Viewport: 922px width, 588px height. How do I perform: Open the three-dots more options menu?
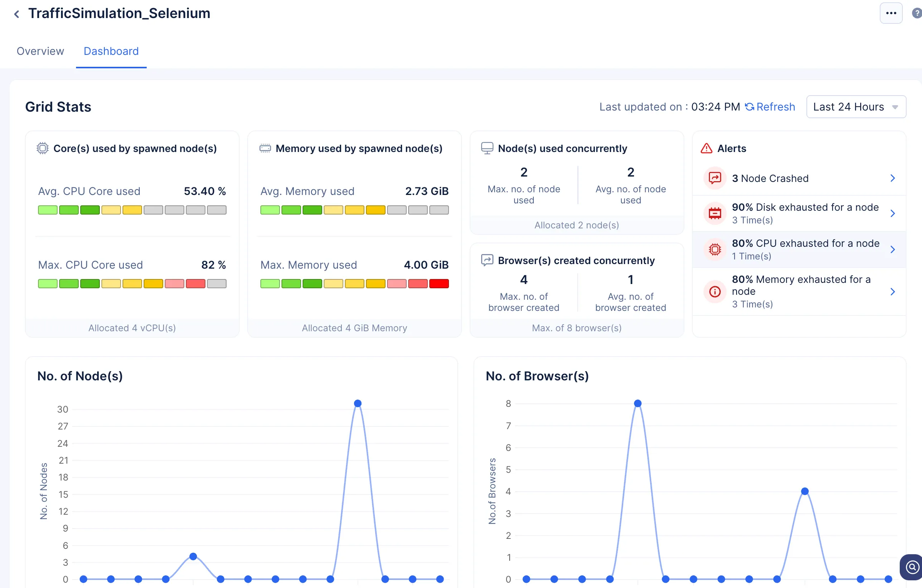[891, 13]
